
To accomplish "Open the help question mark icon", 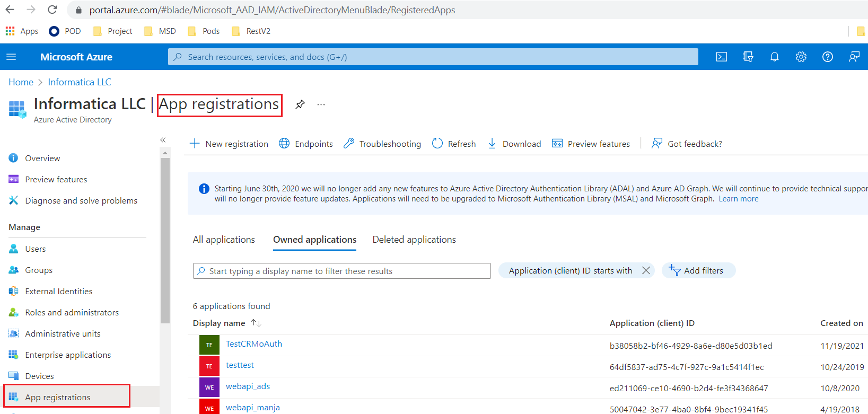I will tap(828, 57).
